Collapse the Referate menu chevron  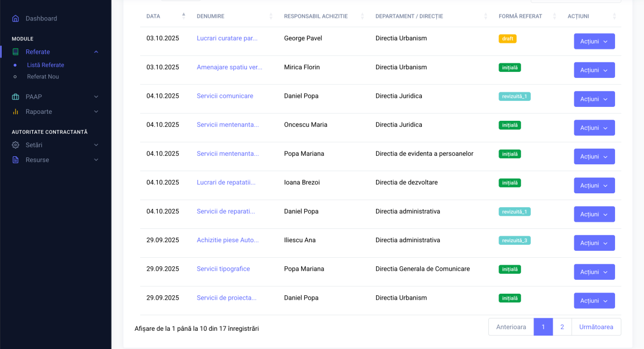pos(96,52)
